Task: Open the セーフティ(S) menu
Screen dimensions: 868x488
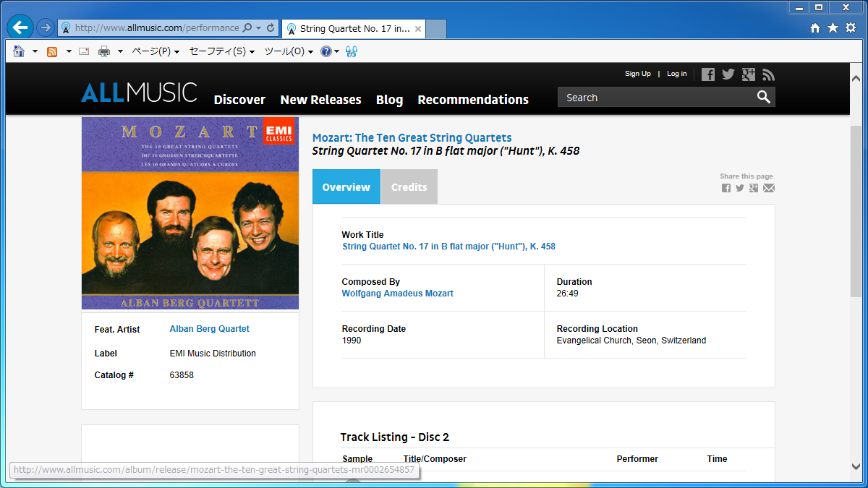Action: (221, 51)
